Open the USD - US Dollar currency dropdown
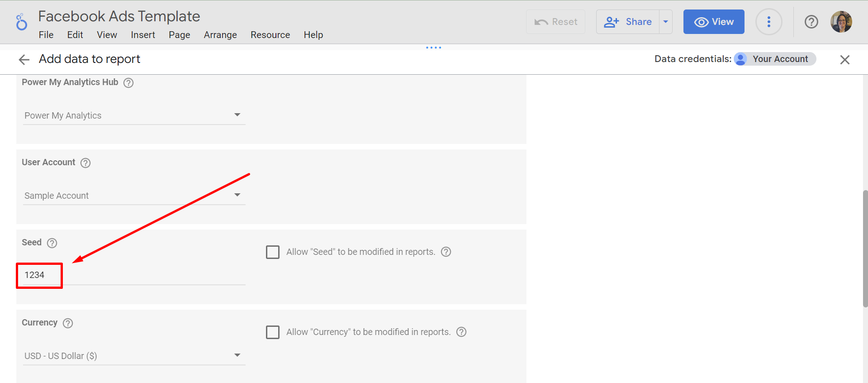This screenshot has width=868, height=383. (134, 356)
